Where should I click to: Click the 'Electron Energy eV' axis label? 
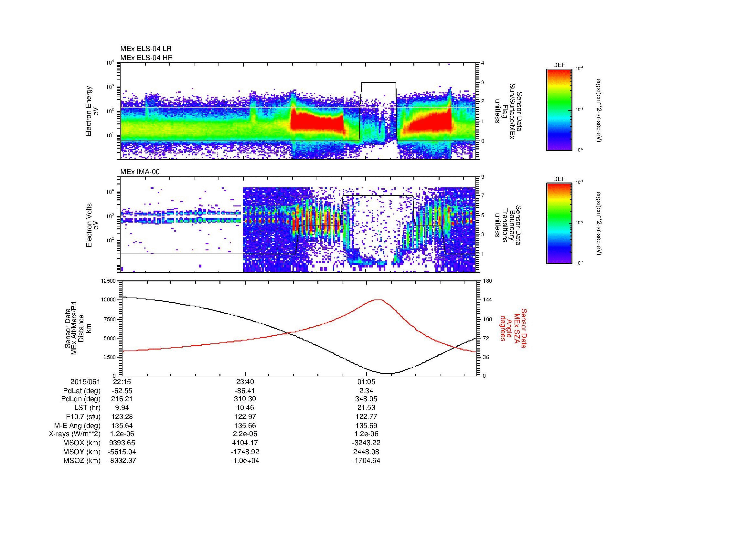[x=92, y=111]
